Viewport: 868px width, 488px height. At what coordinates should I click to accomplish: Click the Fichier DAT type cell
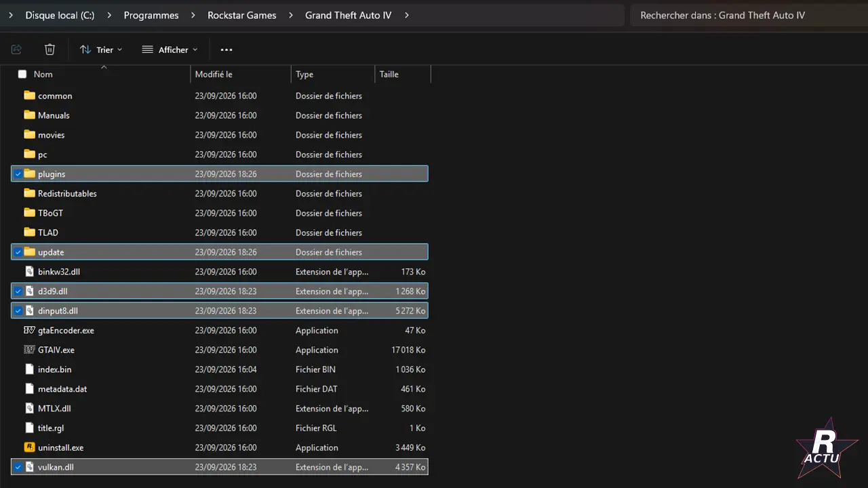click(316, 390)
